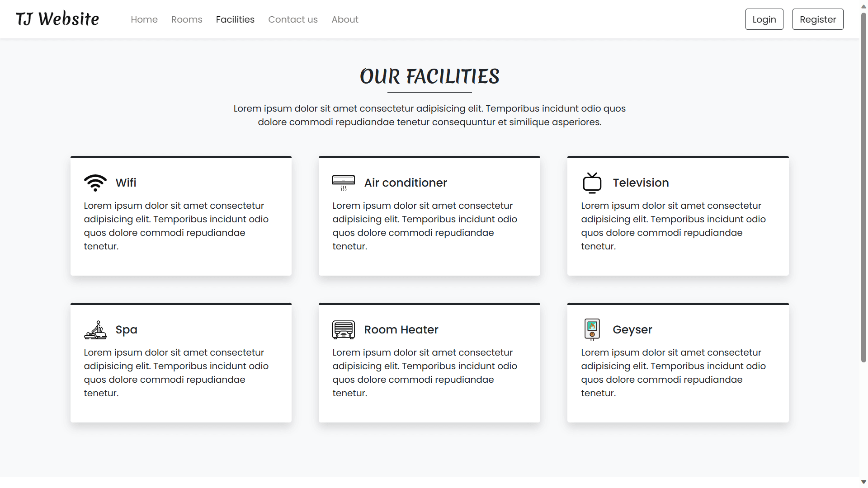868x488 pixels.
Task: Click the Television icon
Action: [x=592, y=183]
